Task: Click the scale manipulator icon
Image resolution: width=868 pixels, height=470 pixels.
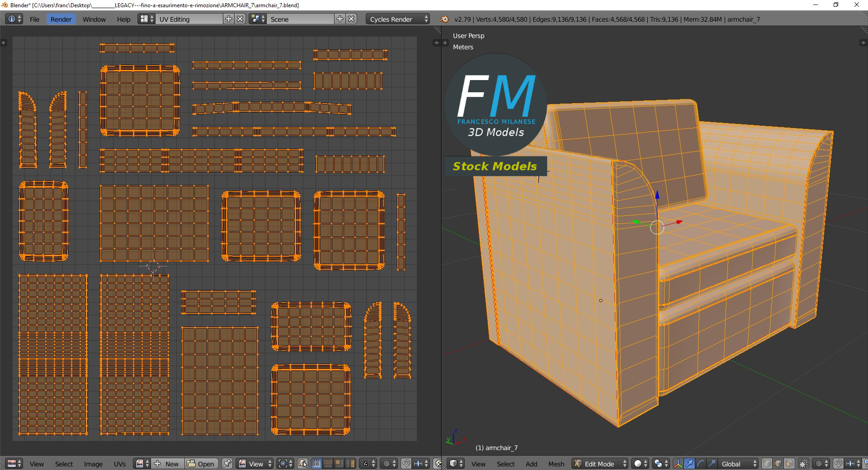Action: tap(712, 464)
